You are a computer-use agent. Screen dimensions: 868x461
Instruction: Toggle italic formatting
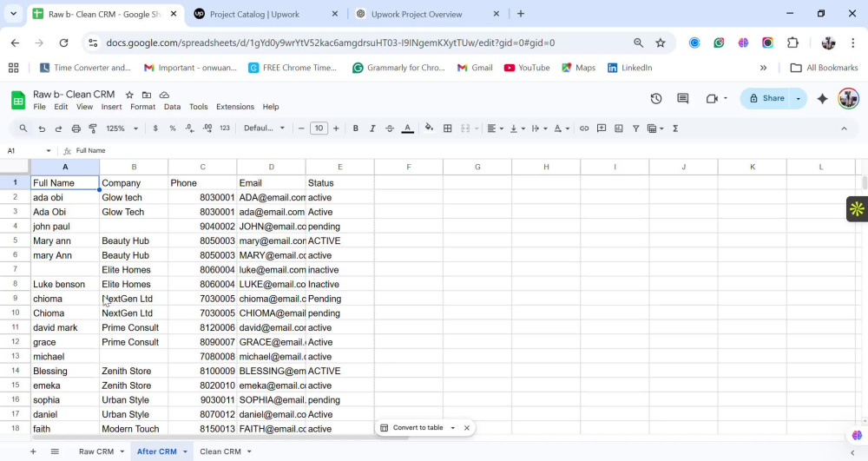(x=372, y=128)
